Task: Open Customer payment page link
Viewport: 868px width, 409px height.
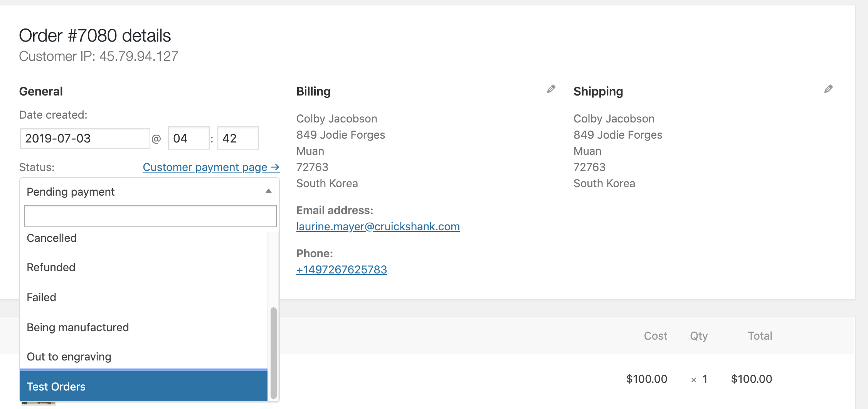Action: pos(211,167)
